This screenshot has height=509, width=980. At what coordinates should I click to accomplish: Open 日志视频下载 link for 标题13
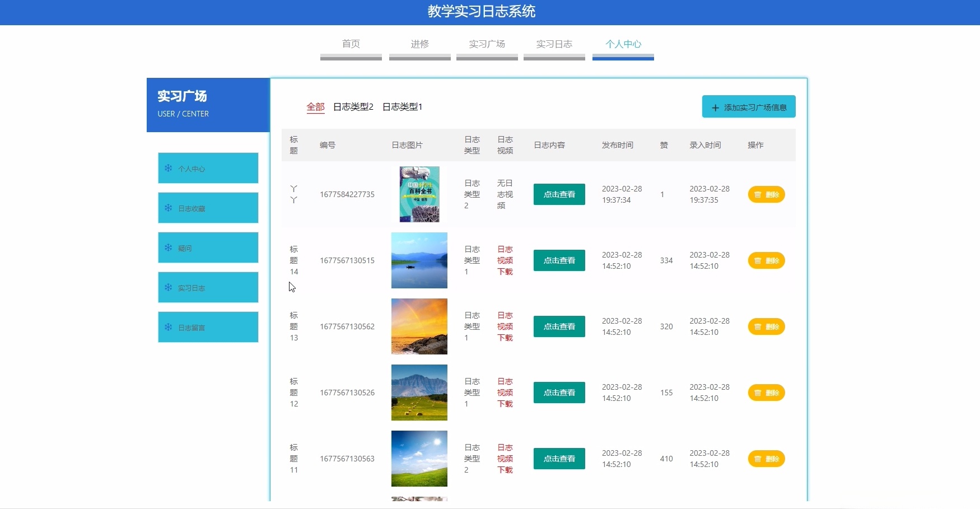(x=505, y=326)
